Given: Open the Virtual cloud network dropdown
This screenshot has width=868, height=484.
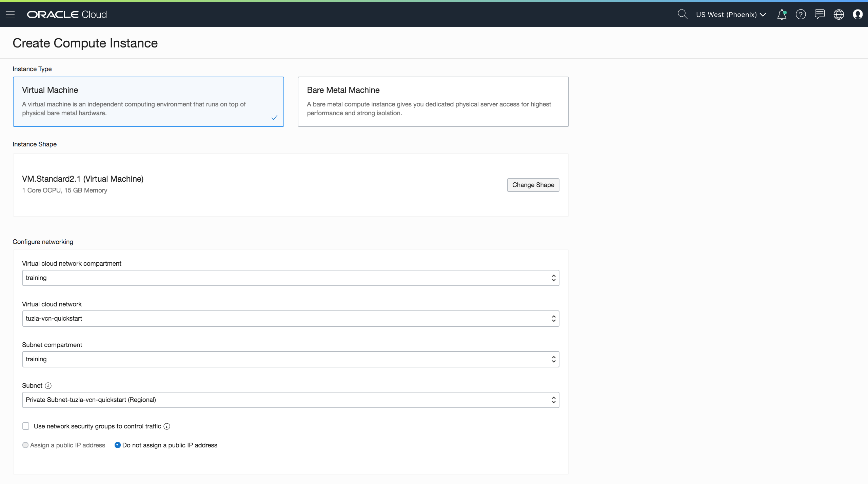Looking at the screenshot, I should 291,319.
